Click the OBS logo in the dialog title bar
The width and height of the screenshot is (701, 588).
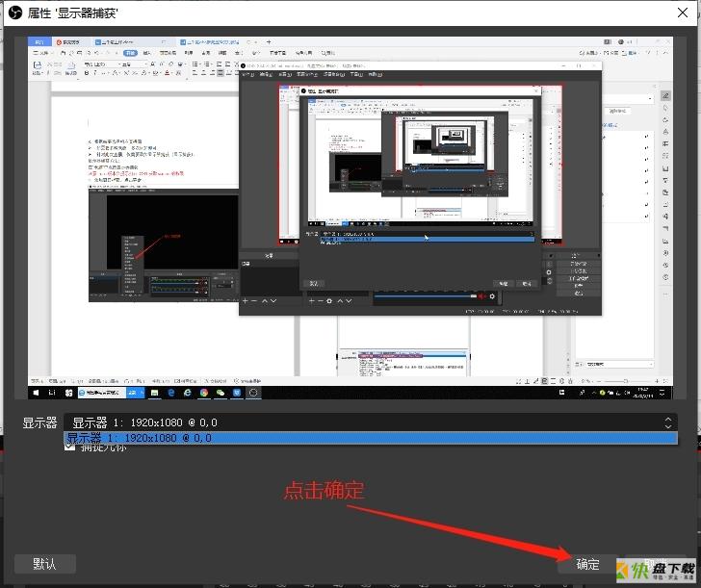pos(14,13)
